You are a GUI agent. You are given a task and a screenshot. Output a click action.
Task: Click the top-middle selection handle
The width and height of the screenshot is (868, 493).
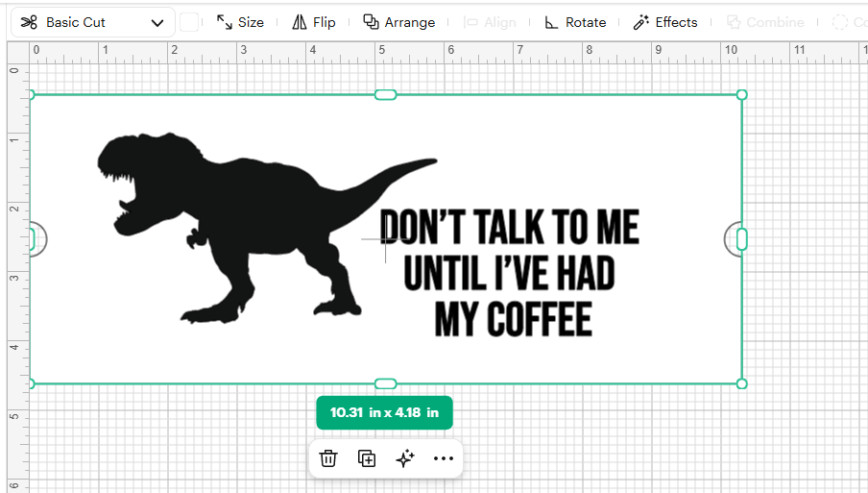point(385,95)
